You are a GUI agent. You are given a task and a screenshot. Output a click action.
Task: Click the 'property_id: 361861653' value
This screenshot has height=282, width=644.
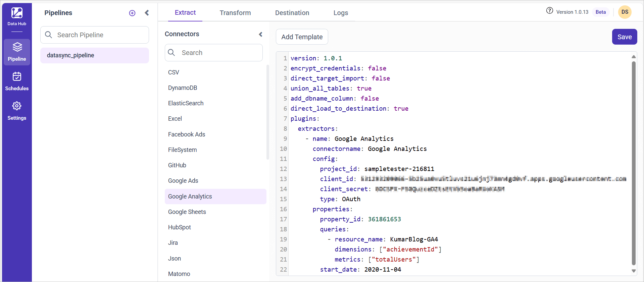pos(384,219)
